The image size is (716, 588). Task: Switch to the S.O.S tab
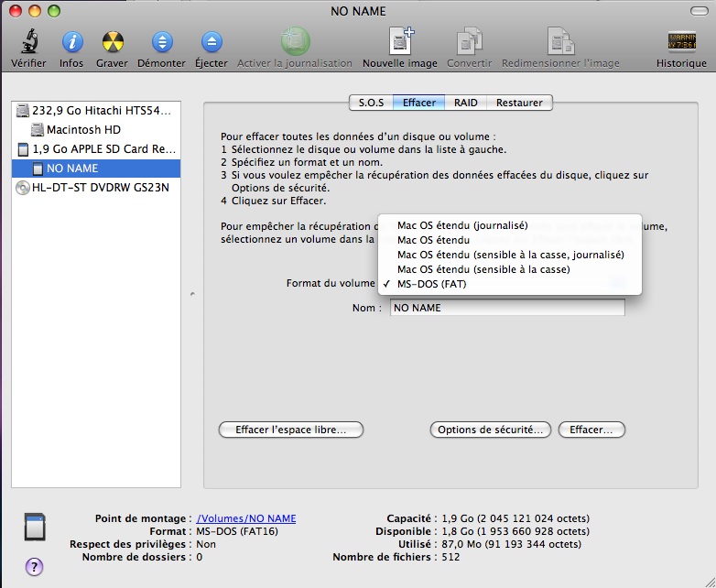[371, 103]
